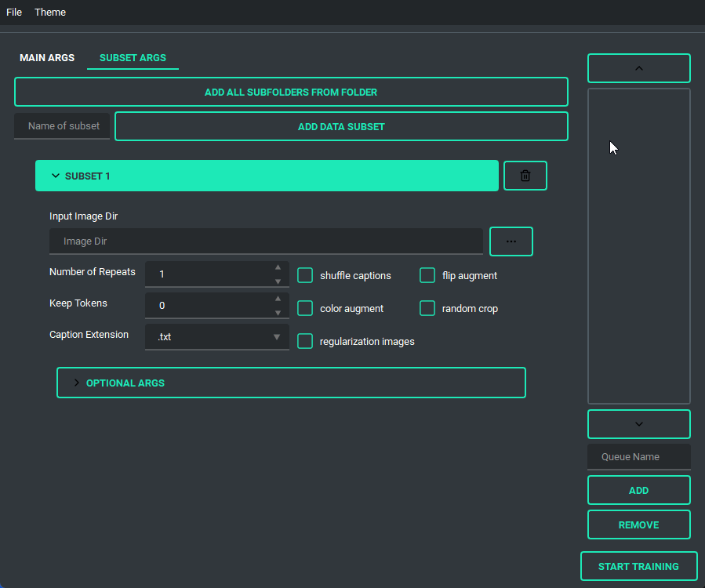Focus the Name of subset field
The image size is (705, 588).
click(62, 126)
